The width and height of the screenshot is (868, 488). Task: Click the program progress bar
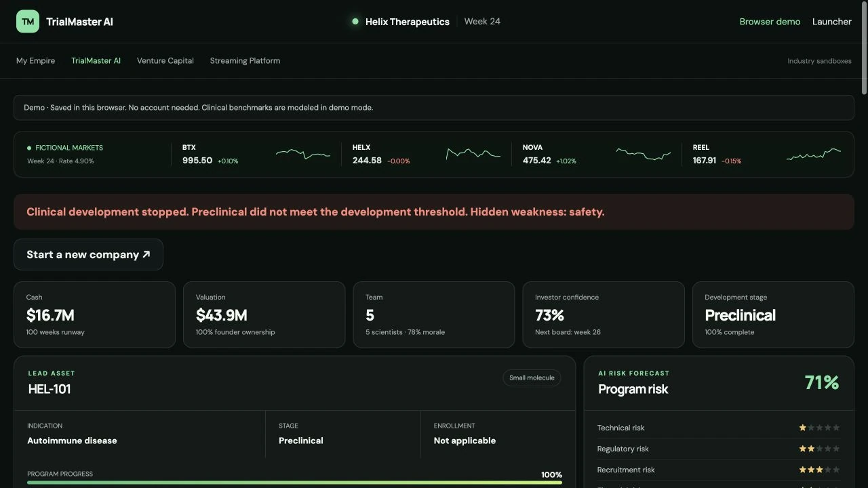point(294,483)
